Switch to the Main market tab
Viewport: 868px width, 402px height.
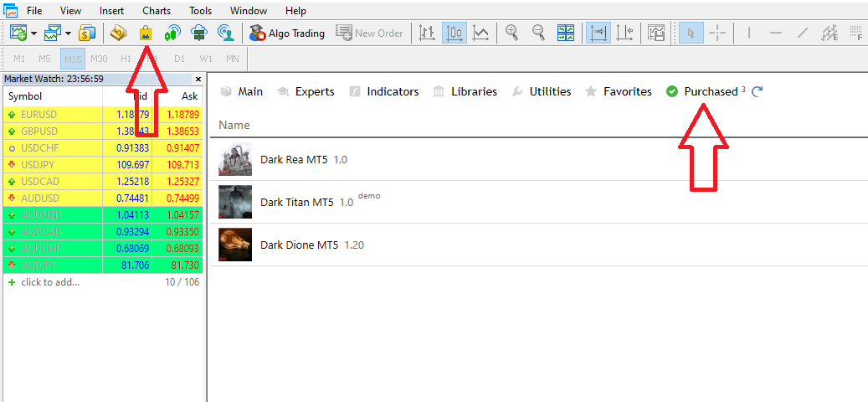click(x=241, y=91)
